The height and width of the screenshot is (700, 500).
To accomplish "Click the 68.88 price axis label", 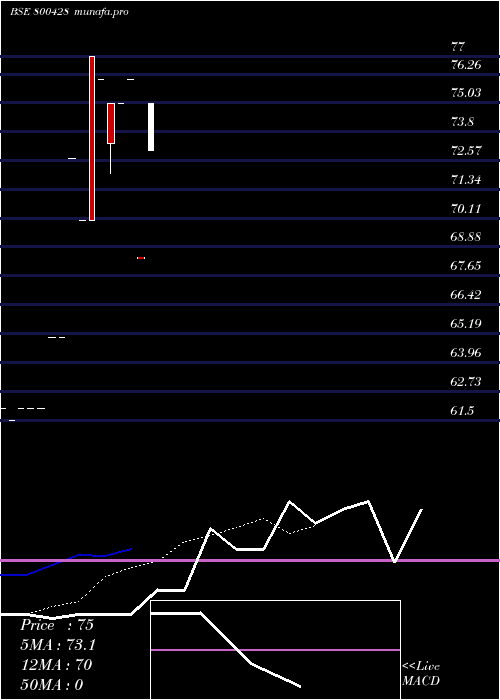I will pyautogui.click(x=466, y=237).
